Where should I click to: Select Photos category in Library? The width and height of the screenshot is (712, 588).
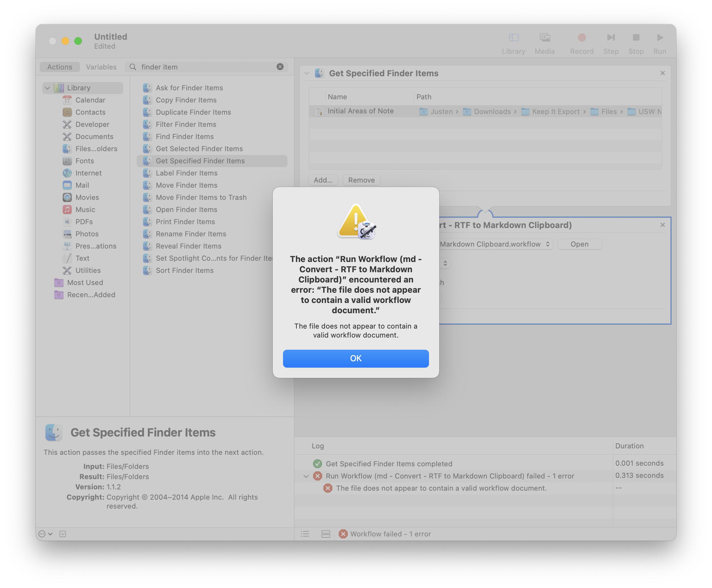pyautogui.click(x=87, y=234)
